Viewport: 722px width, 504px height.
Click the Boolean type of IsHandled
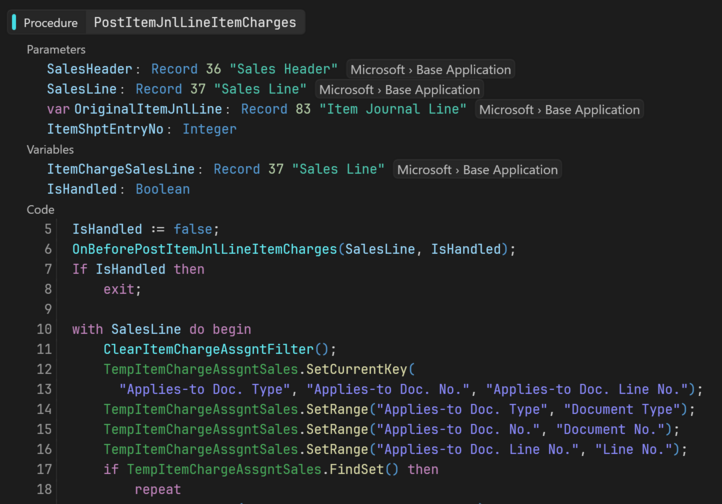click(x=162, y=189)
